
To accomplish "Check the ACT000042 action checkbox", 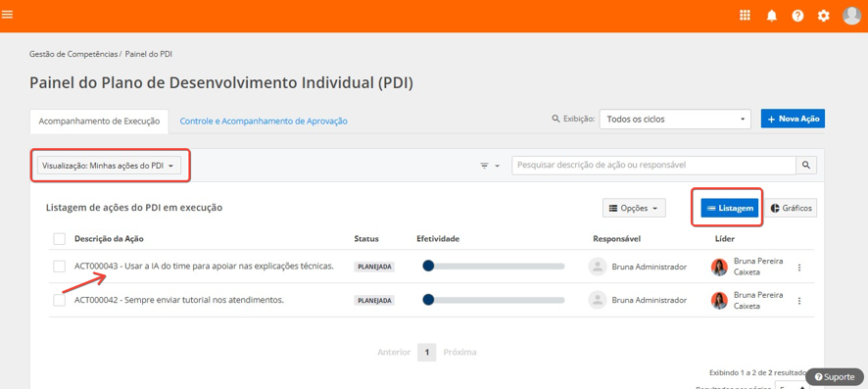I will 59,300.
